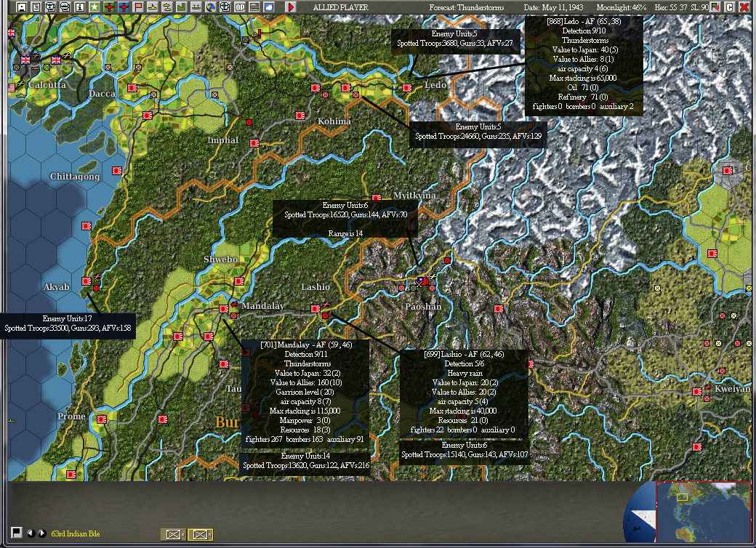Click 'Spotted Troops:33500' Akyab tooltip
The height and width of the screenshot is (548, 756).
coord(68,329)
